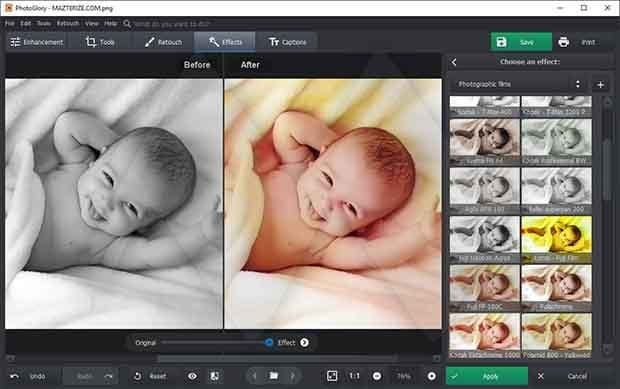Click the colorized After preview image

coord(333,204)
